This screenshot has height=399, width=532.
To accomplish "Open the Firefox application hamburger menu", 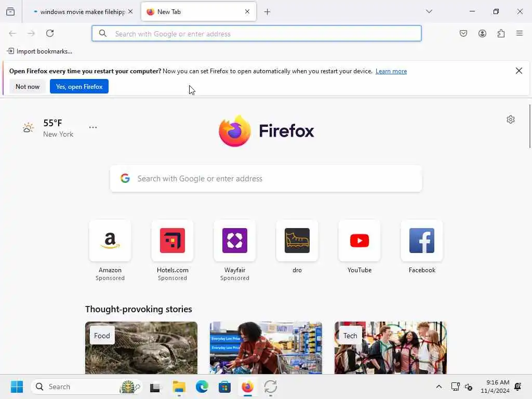I will coord(520,33).
